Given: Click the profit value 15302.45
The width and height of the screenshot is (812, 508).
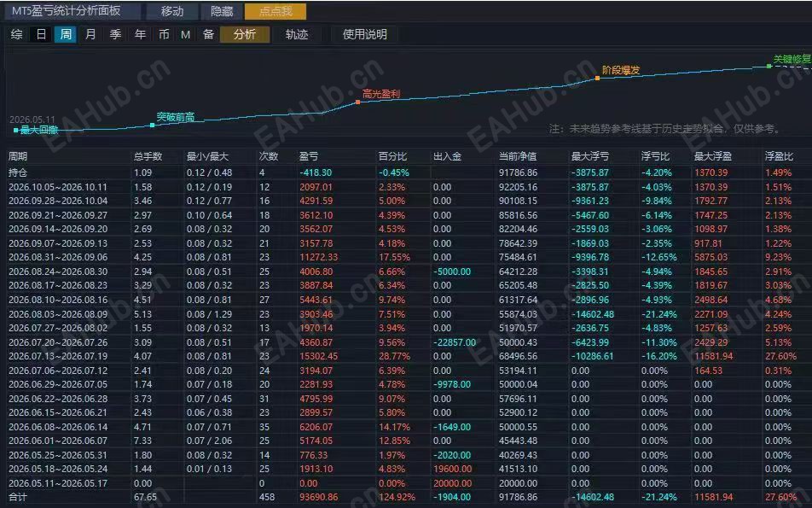Looking at the screenshot, I should [318, 357].
